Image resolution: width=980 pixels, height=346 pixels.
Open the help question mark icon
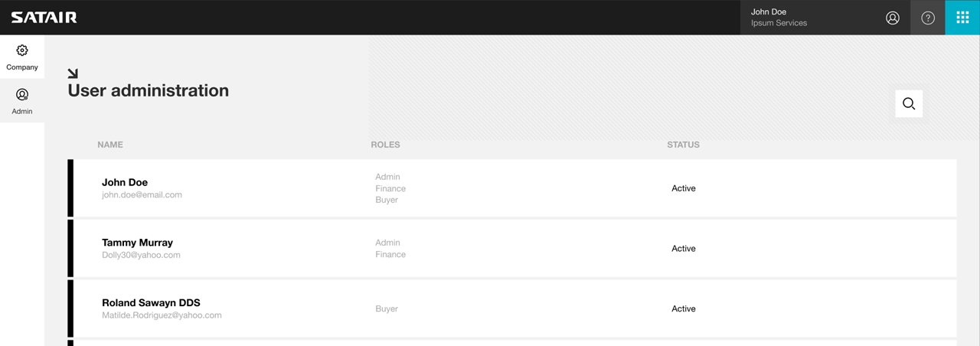coord(928,18)
